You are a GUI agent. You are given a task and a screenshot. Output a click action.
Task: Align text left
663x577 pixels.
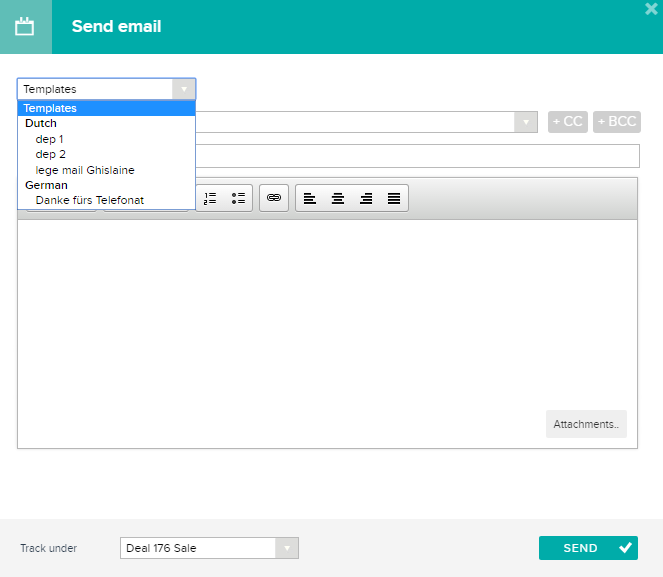click(310, 198)
